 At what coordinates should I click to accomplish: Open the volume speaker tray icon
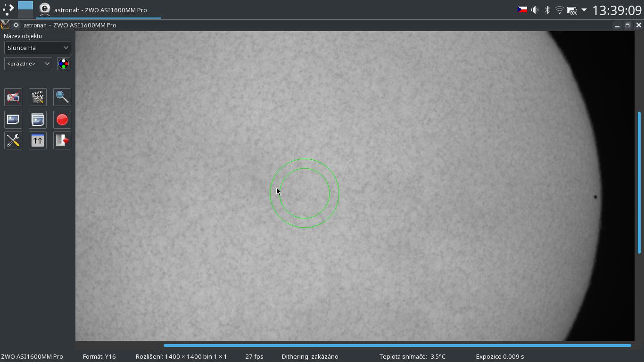pyautogui.click(x=535, y=10)
